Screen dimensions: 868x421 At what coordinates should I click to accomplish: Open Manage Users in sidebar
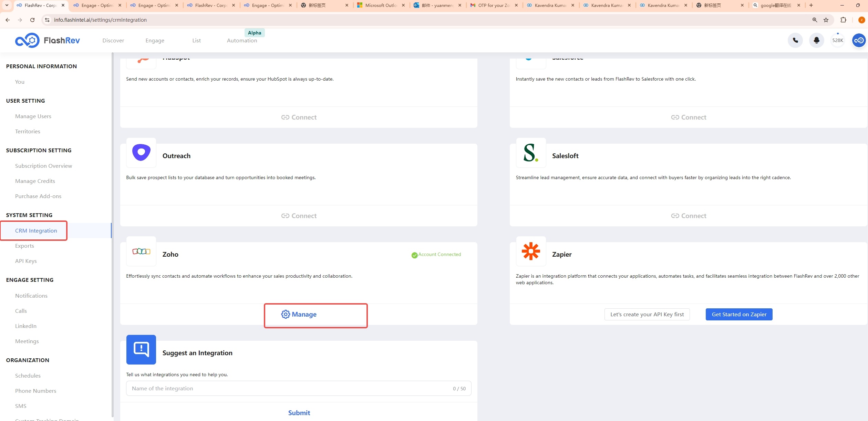tap(33, 116)
